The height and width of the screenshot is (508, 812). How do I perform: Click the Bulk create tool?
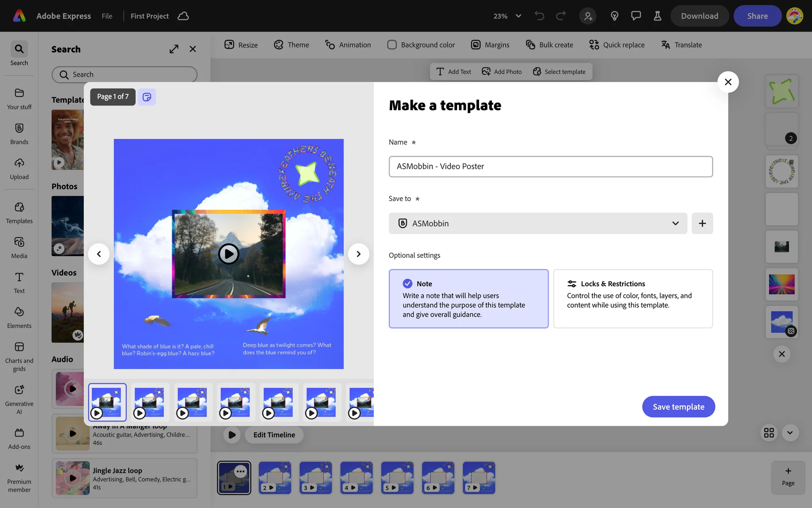click(549, 45)
